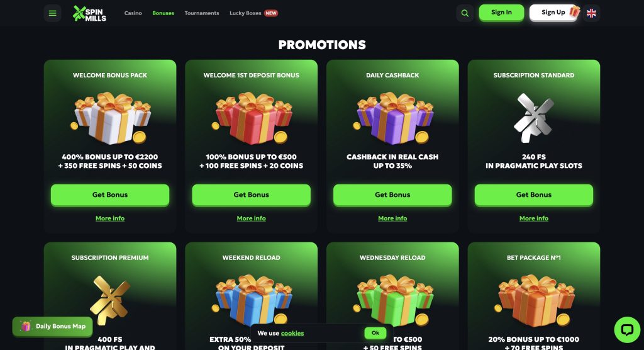The image size is (644, 350).
Task: Open the UK flag language selector
Action: pos(591,13)
